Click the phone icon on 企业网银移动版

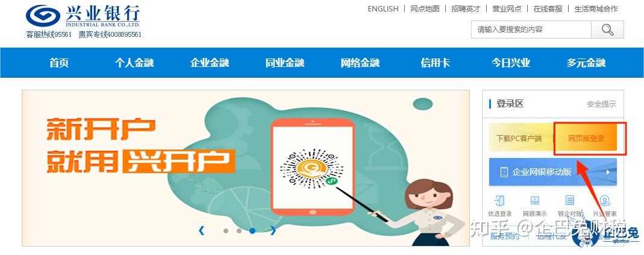[x=504, y=172]
